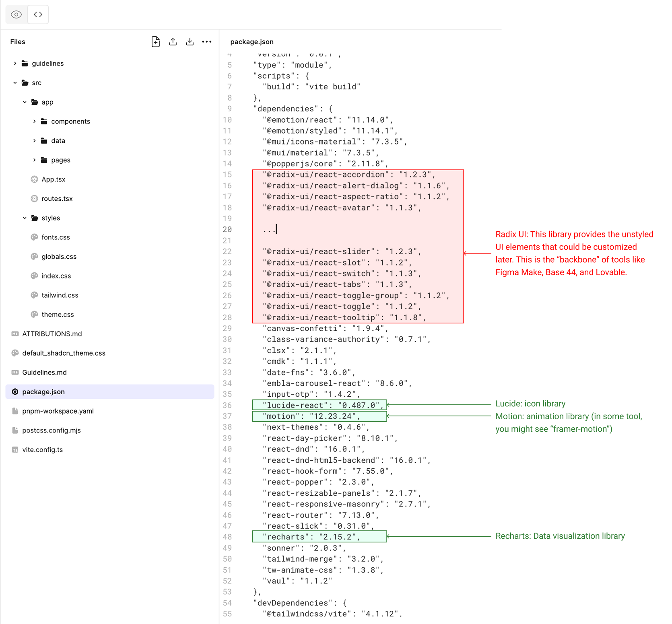Viewport: 672px width, 624px height.
Task: Click the package.json file icon
Action: tap(15, 391)
